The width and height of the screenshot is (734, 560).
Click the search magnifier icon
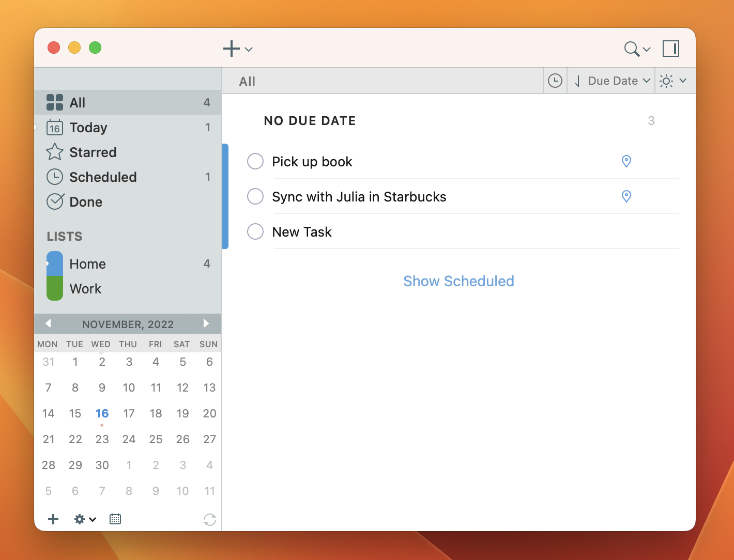coord(631,49)
